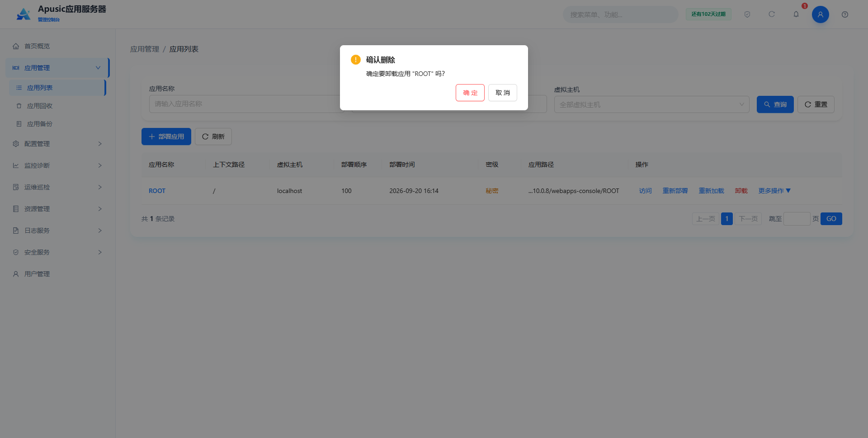The width and height of the screenshot is (868, 438).
Task: Open the ROOT application link
Action: click(157, 191)
